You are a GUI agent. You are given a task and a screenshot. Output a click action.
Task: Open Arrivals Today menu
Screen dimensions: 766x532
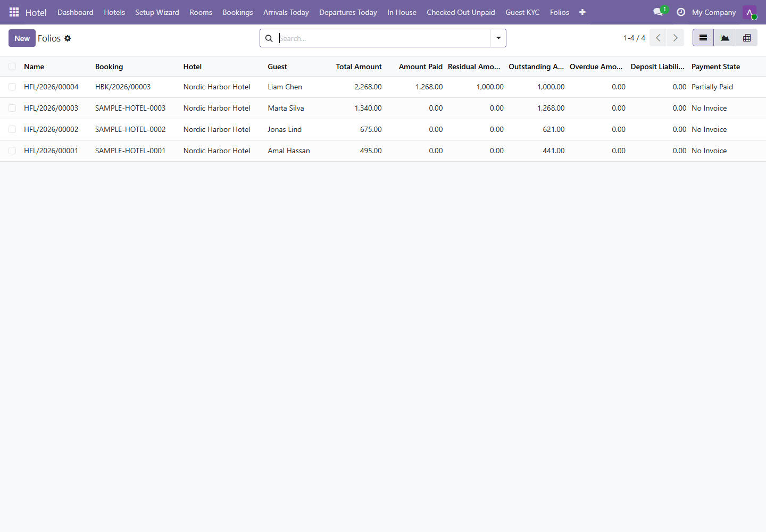(x=286, y=12)
